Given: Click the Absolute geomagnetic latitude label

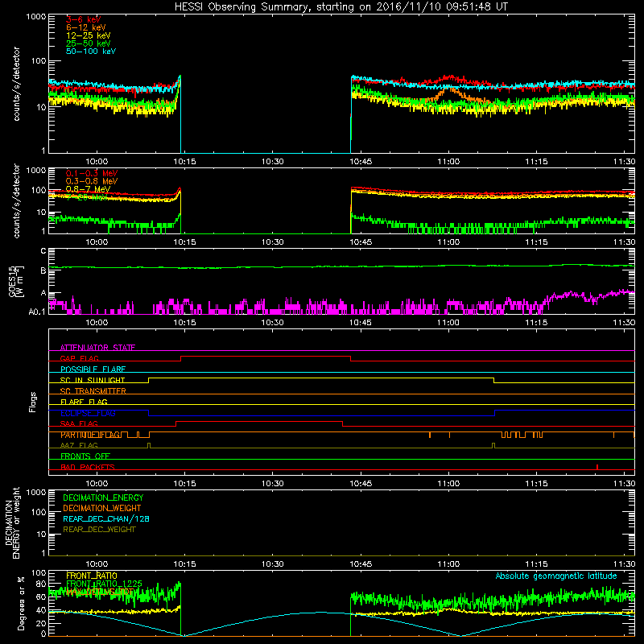Looking at the screenshot, I should coord(556,576).
